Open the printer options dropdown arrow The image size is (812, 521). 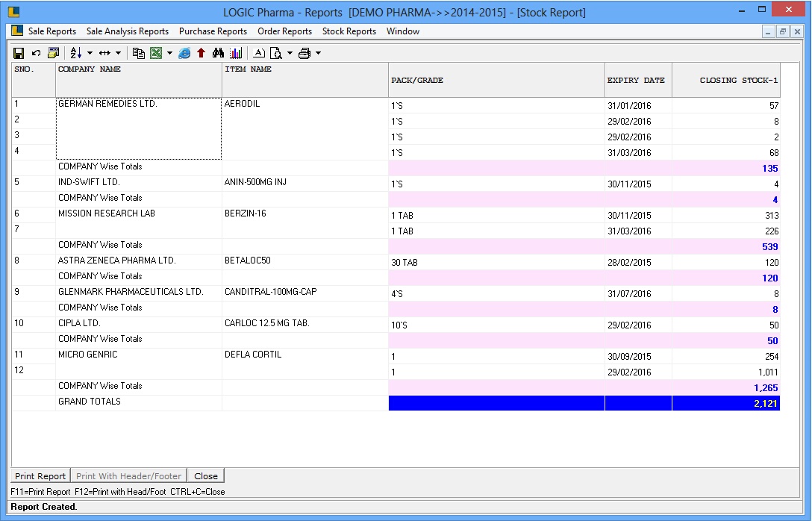click(x=318, y=53)
